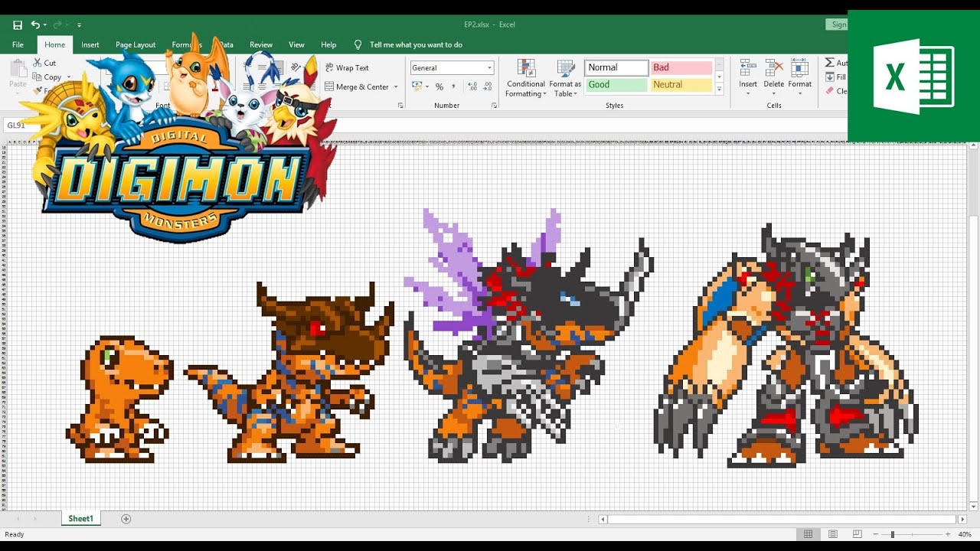Open the Alignment dialog launcher
Viewport: 980px width, 551px height.
coord(400,106)
